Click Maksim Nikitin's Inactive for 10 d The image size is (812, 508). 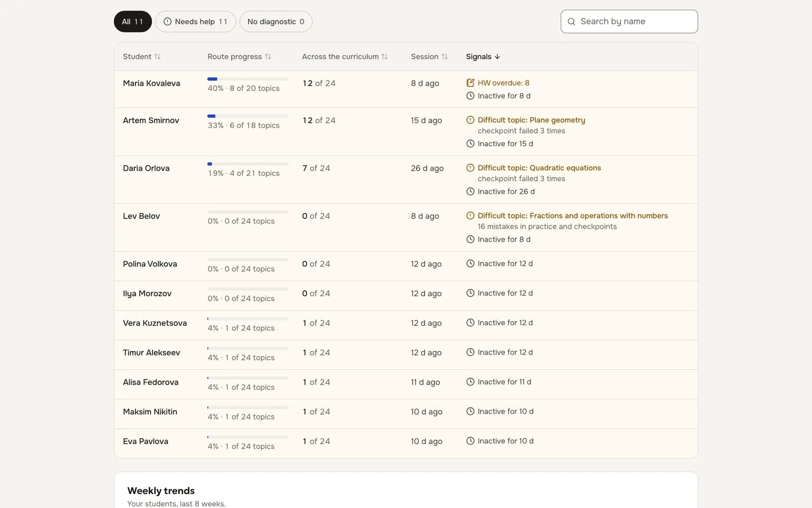pos(505,411)
